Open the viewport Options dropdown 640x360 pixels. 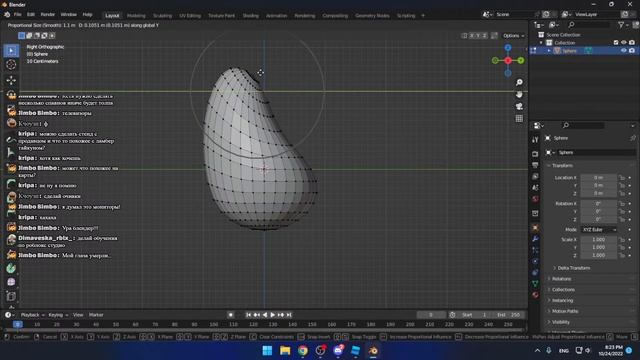[513, 36]
